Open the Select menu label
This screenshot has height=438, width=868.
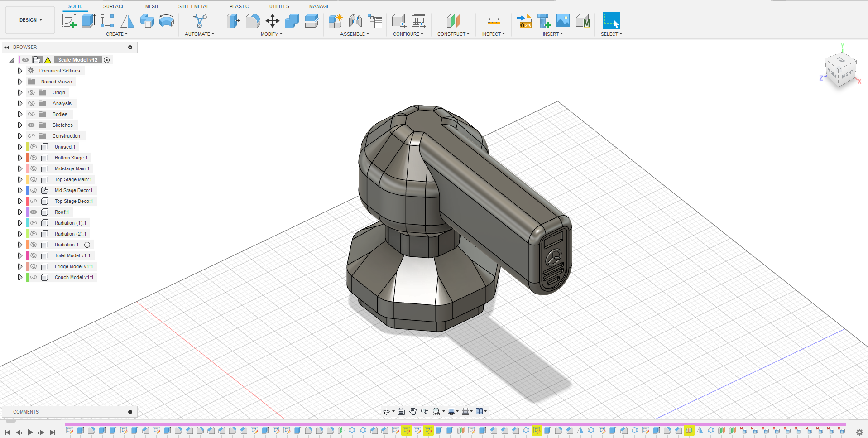pyautogui.click(x=611, y=34)
